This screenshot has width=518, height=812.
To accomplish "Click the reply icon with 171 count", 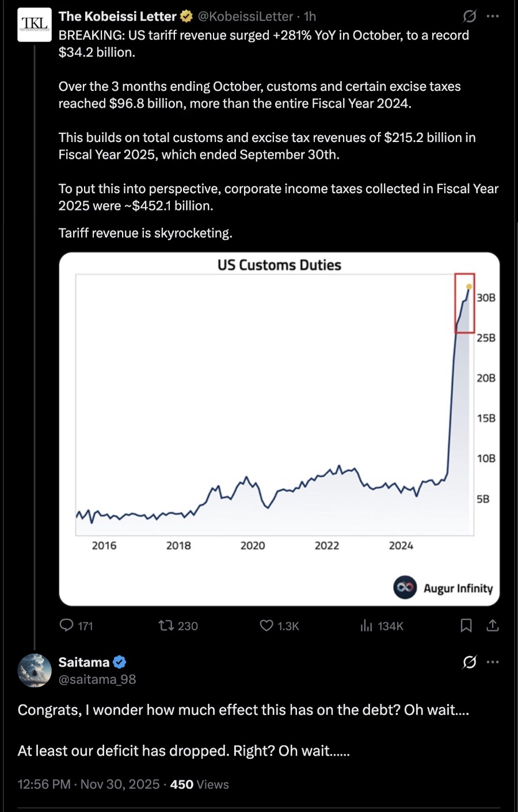I will pyautogui.click(x=67, y=626).
